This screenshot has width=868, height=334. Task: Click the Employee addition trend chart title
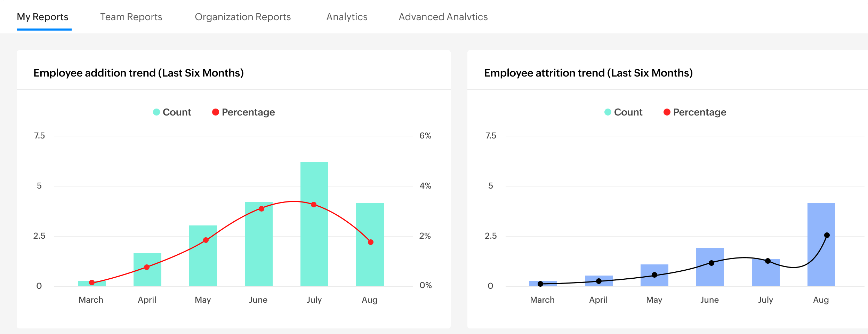pos(138,73)
